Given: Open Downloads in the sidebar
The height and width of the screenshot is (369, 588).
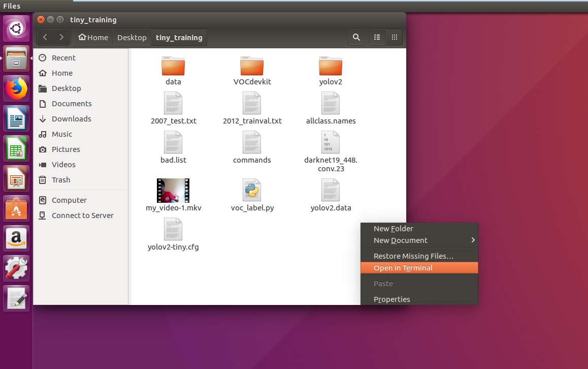Looking at the screenshot, I should [81, 118].
